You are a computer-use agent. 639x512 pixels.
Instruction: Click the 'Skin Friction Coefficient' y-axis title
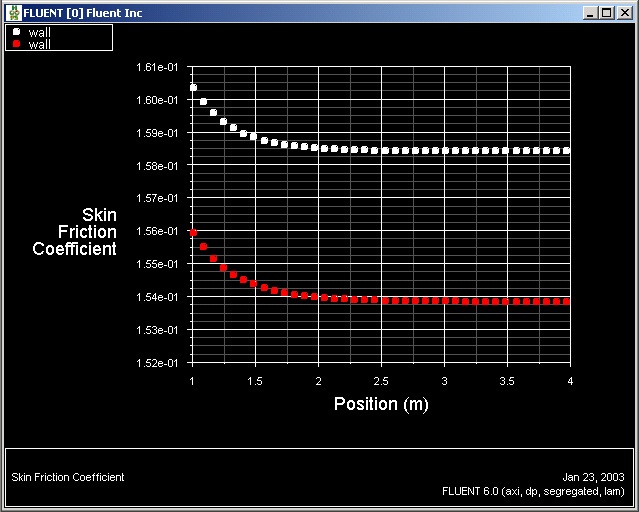coord(75,232)
